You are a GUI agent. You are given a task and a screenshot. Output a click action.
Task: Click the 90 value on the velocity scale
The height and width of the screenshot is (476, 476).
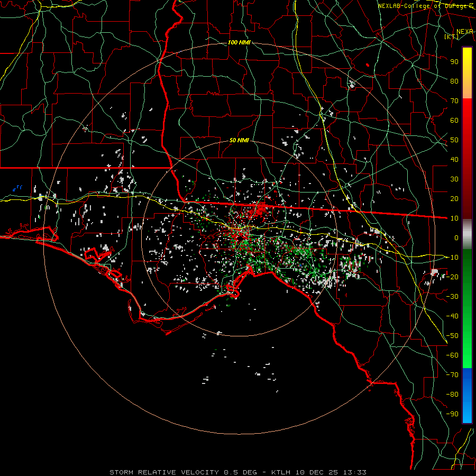(454, 62)
